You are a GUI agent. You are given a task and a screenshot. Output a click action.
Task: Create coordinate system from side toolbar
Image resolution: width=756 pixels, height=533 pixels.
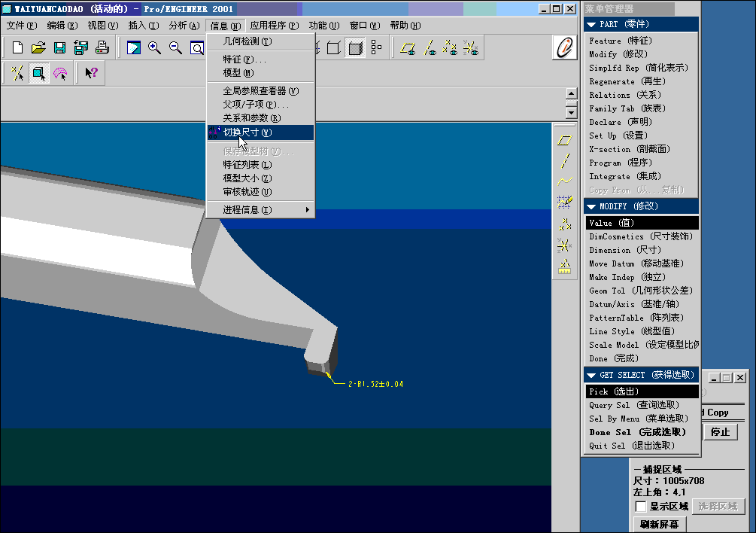565,245
